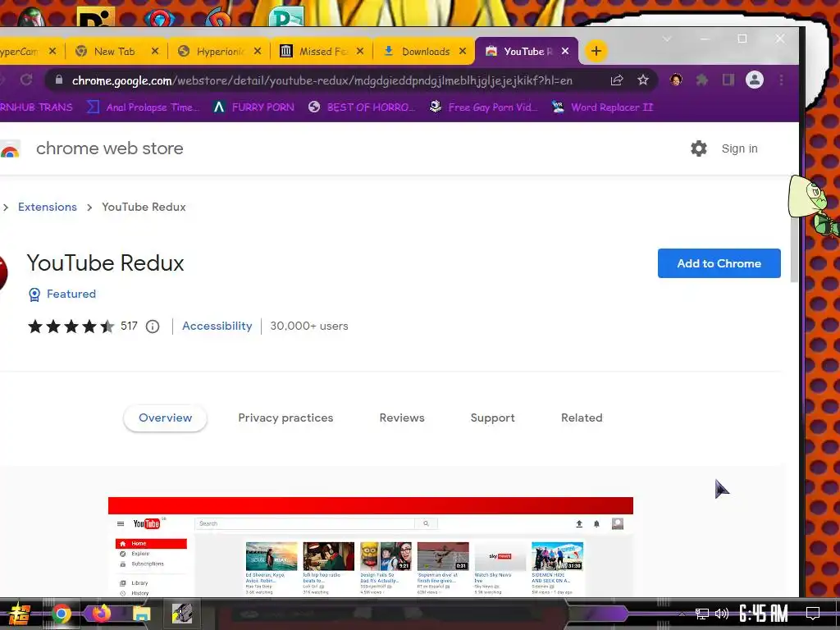The width and height of the screenshot is (840, 630).
Task: Close the Downloads tab
Action: tap(463, 51)
